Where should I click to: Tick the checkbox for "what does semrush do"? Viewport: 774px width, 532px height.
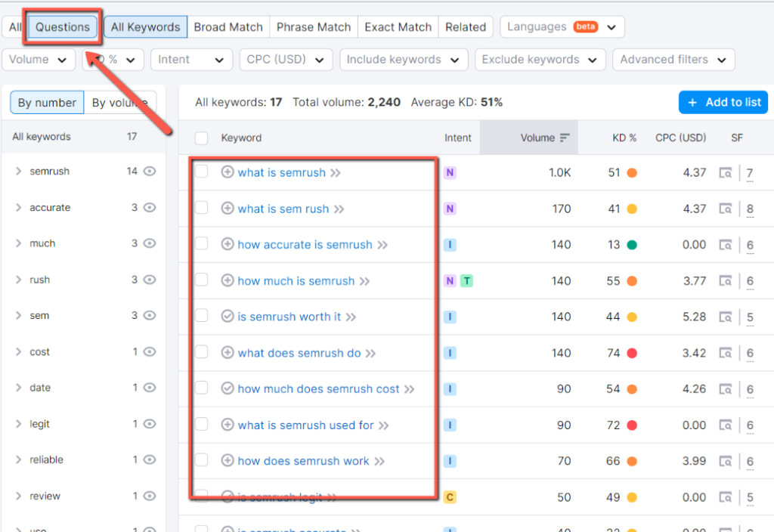(201, 353)
